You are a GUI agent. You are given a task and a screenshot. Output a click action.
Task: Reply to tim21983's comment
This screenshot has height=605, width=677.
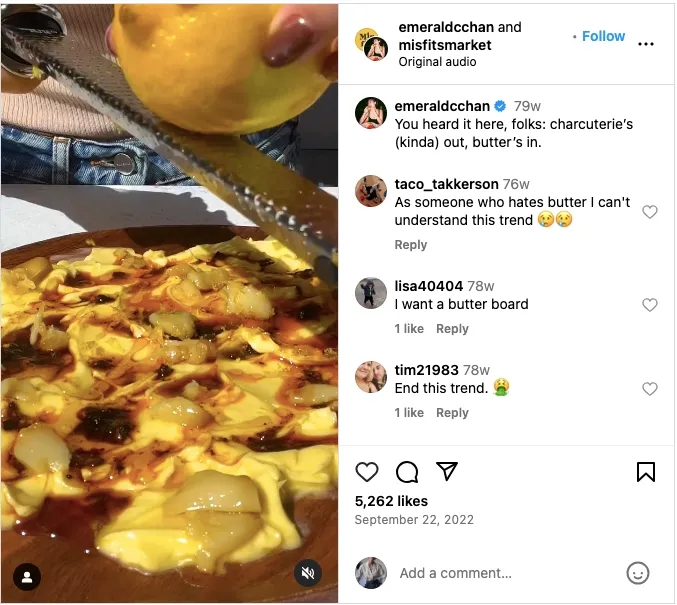click(452, 413)
